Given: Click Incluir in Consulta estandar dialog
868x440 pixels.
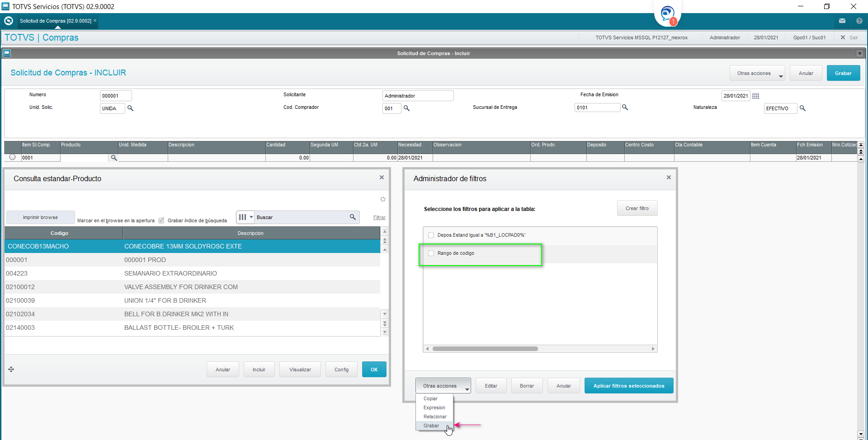Looking at the screenshot, I should 259,370.
